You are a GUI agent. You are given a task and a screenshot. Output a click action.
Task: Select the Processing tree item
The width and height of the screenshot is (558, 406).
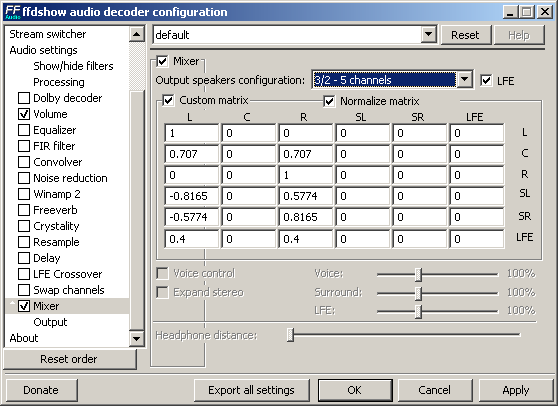click(59, 82)
